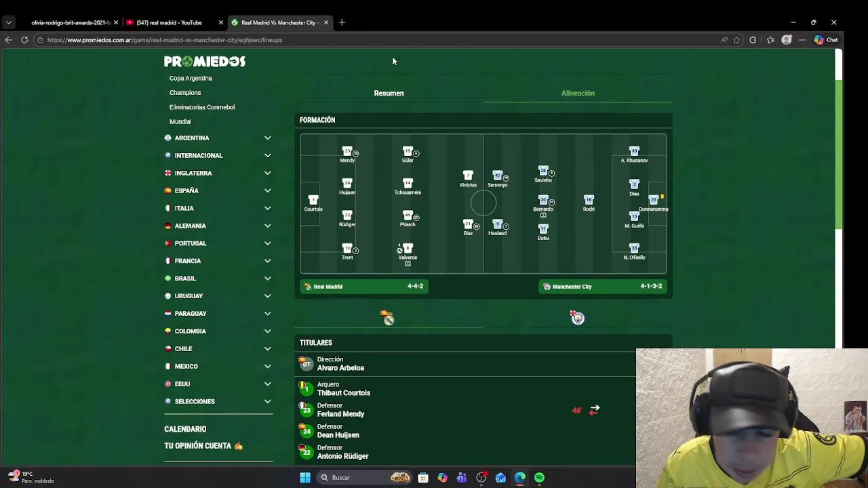Open the browser Extensions puzzle icon
Viewport: 868px width, 488px height.
point(753,40)
